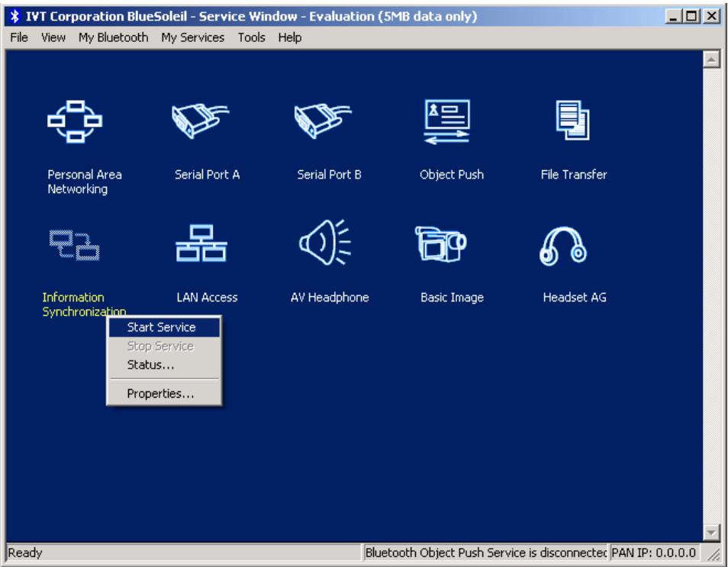
Task: Click the Serial Port B cable icon
Action: 323,121
